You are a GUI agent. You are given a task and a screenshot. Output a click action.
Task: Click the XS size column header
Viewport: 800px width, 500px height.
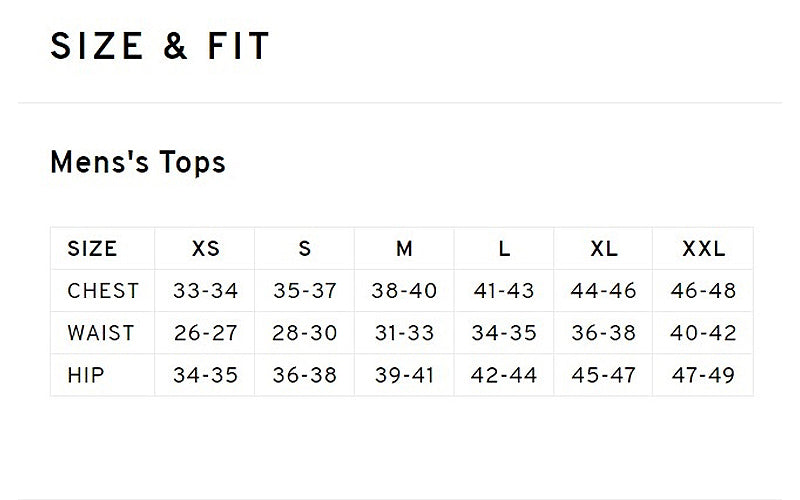click(205, 249)
